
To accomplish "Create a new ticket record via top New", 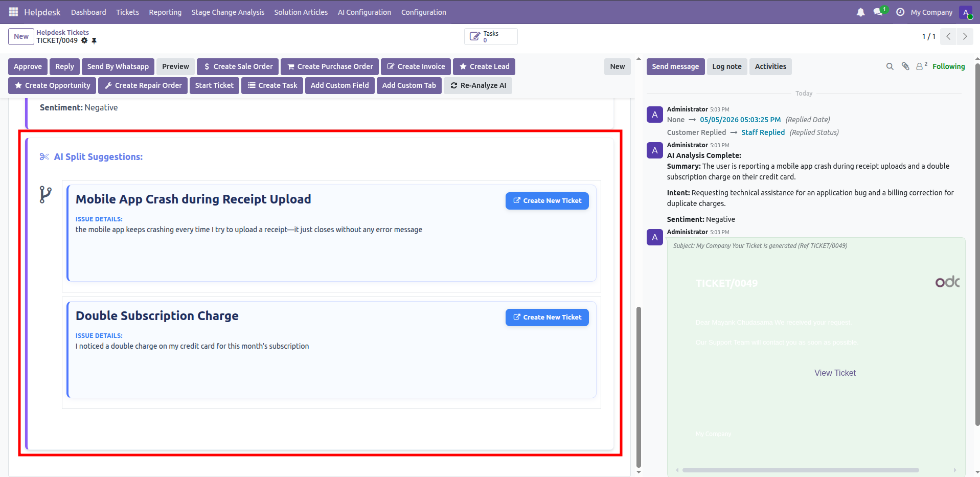I will [21, 36].
